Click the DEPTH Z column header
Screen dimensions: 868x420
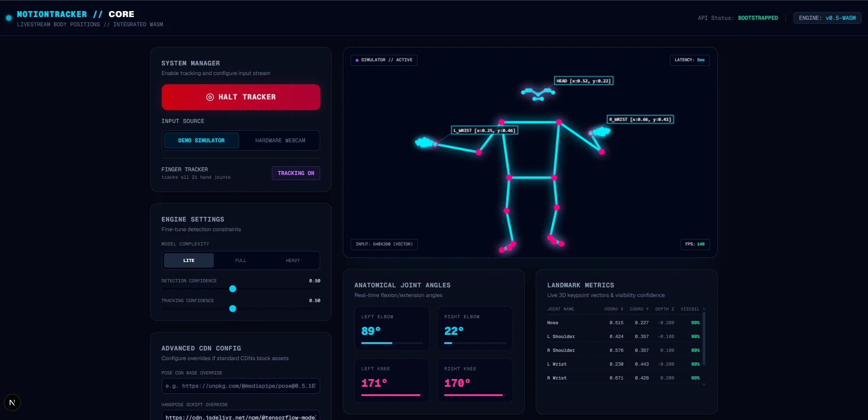(x=664, y=309)
